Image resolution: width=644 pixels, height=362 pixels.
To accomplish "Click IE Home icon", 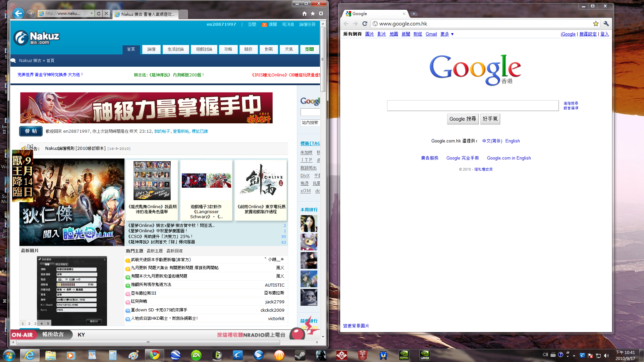I will pos(304,13).
